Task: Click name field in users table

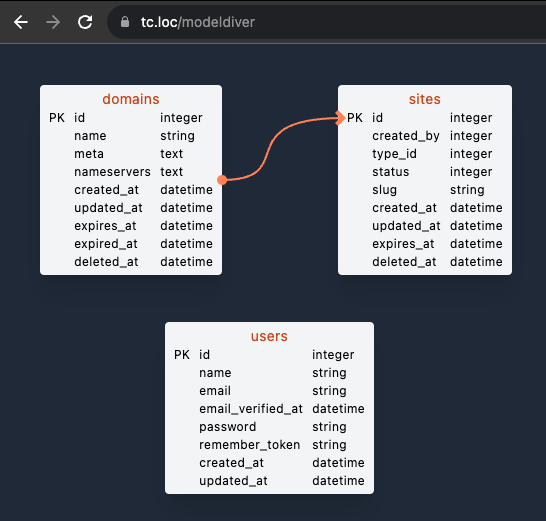Action: point(215,373)
